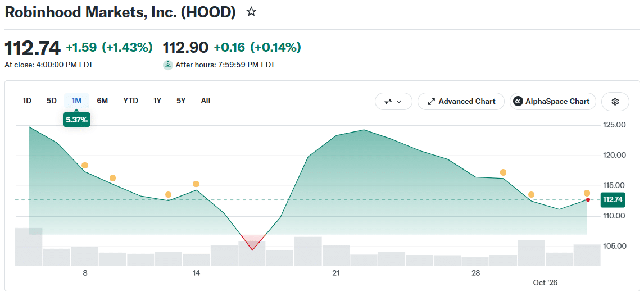
Task: Click the red end-of-line price dot
Action: coord(588,199)
